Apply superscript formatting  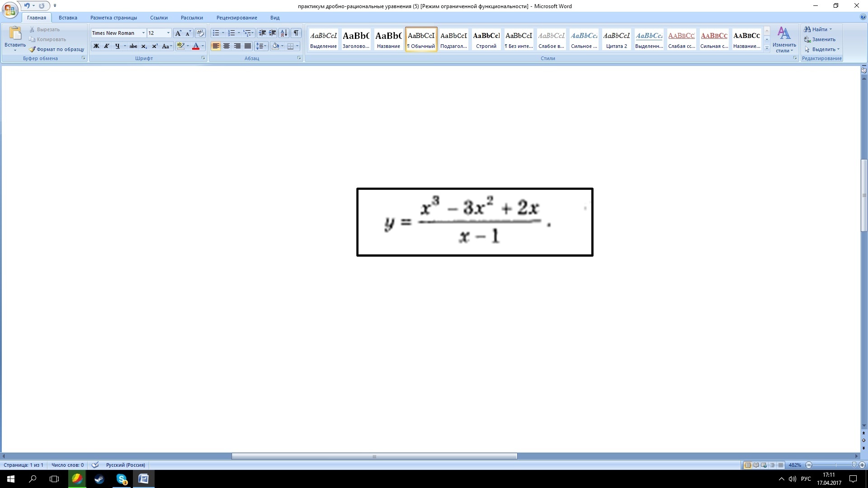[155, 46]
